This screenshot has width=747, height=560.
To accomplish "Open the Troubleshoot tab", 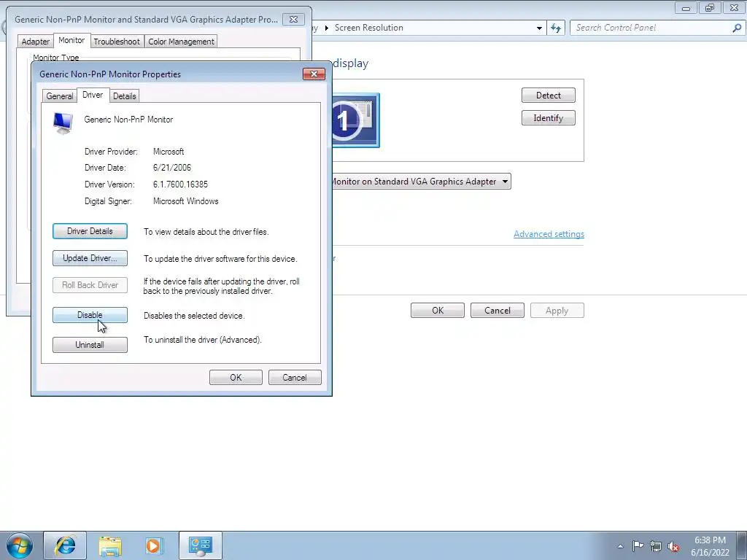I will click(117, 42).
